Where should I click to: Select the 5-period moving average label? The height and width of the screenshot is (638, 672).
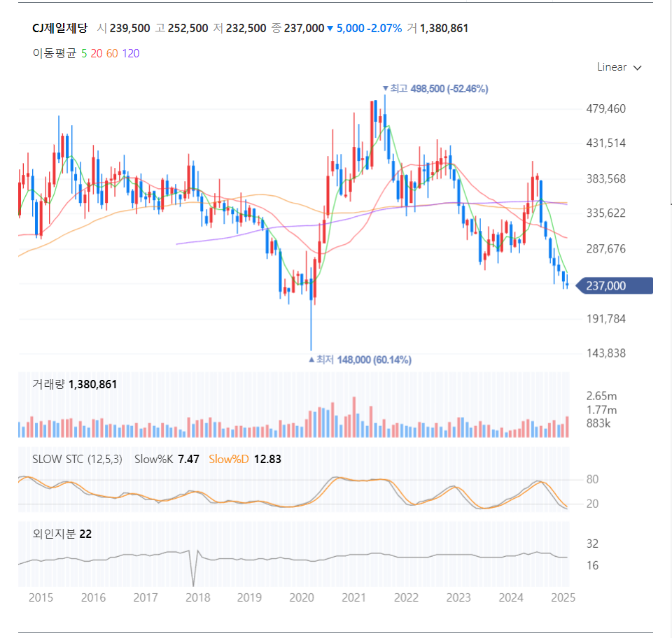pyautogui.click(x=84, y=54)
